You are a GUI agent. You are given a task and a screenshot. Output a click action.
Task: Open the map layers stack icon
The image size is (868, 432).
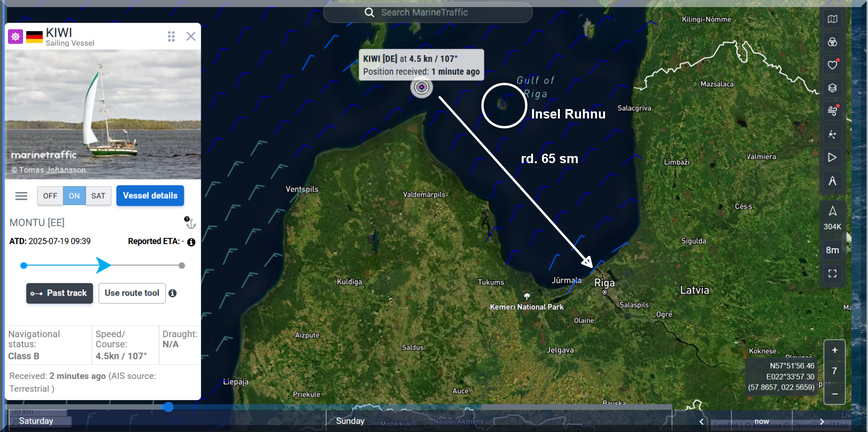832,88
